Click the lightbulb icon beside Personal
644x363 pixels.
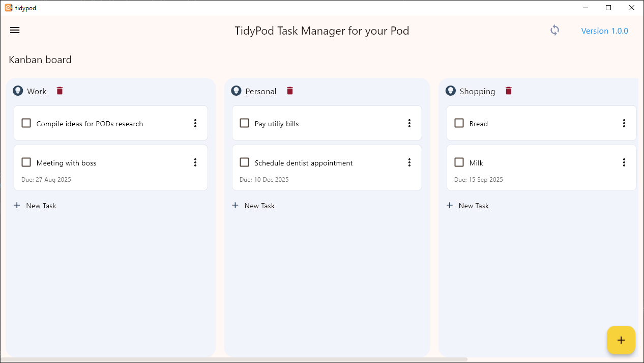pos(236,91)
